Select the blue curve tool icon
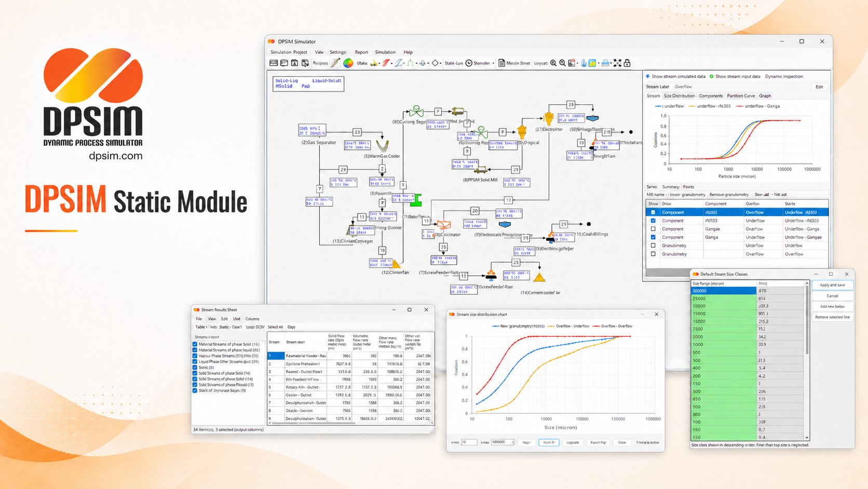868x489 pixels. coord(398,63)
